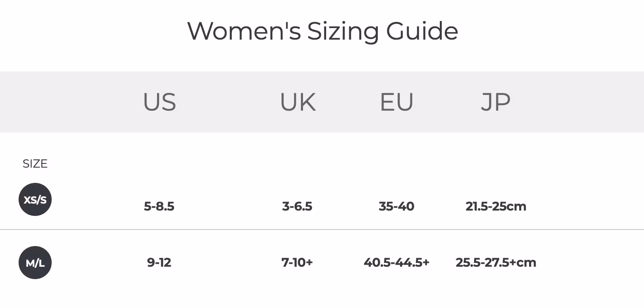
Task: Pick the JP column header
Action: (496, 102)
